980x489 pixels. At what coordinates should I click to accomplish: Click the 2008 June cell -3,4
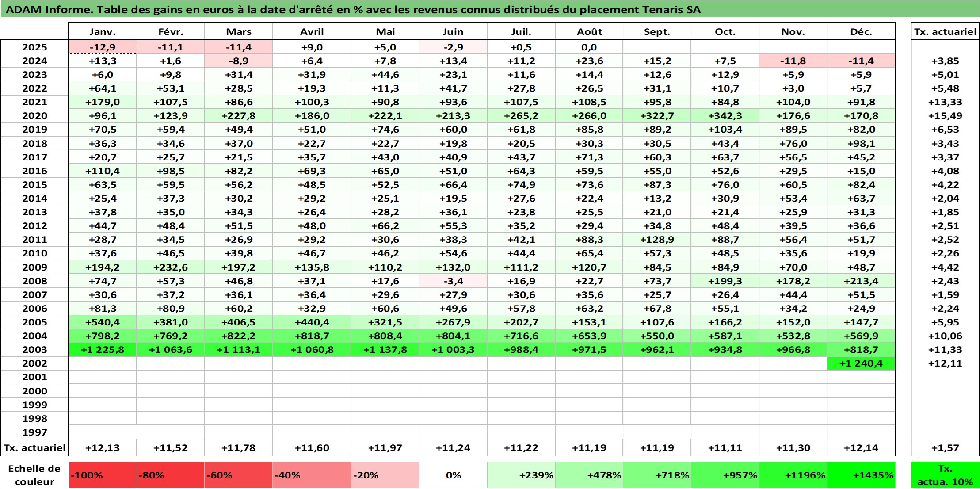(x=453, y=281)
